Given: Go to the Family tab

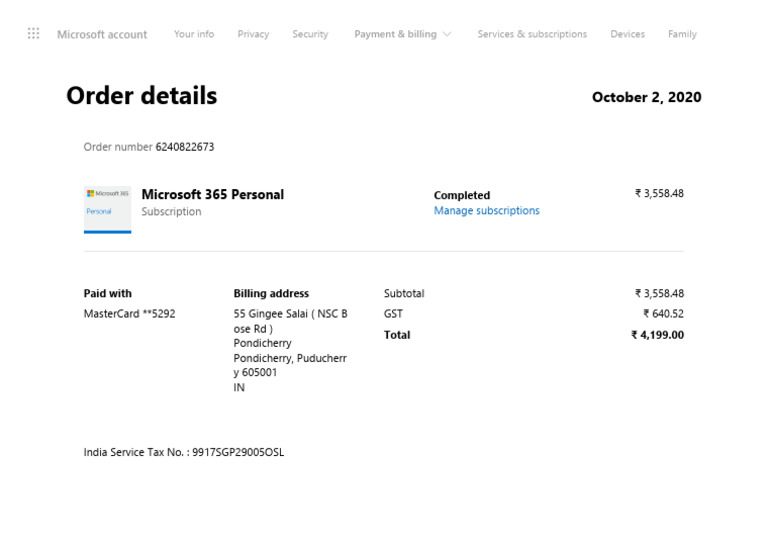Looking at the screenshot, I should coord(682,34).
